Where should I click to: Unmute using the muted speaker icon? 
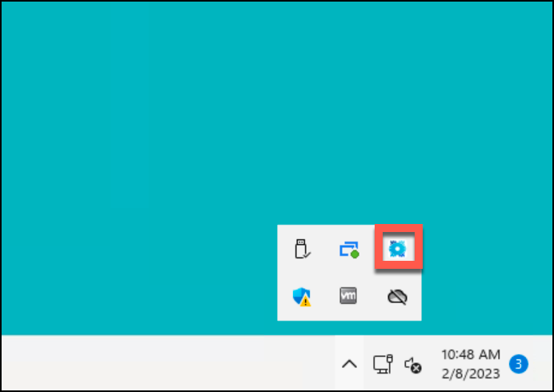click(x=412, y=365)
